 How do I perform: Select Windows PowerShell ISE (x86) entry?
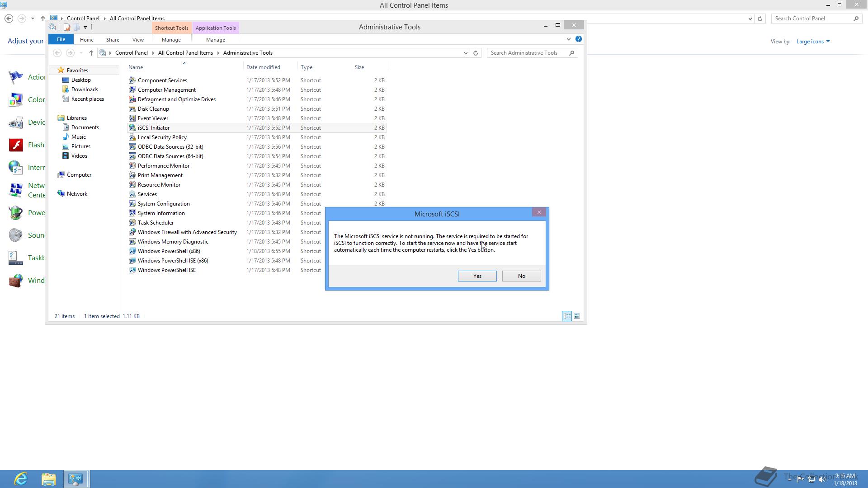tap(173, 261)
